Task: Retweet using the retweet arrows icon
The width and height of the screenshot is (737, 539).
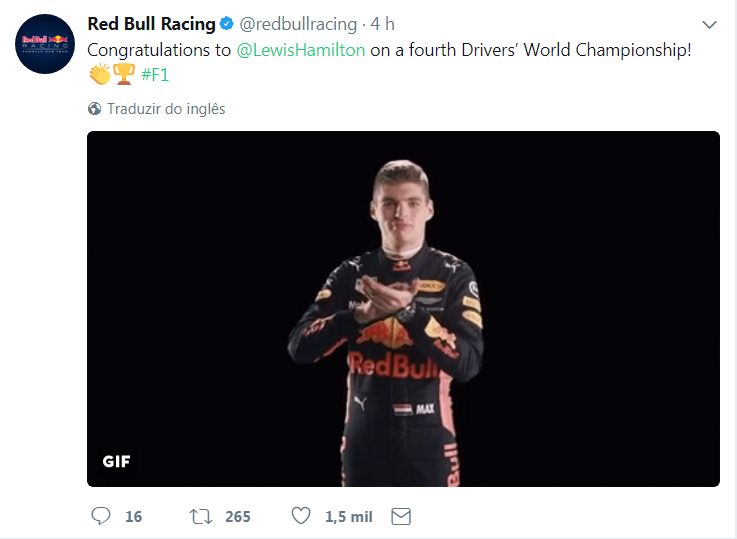Action: 200,516
